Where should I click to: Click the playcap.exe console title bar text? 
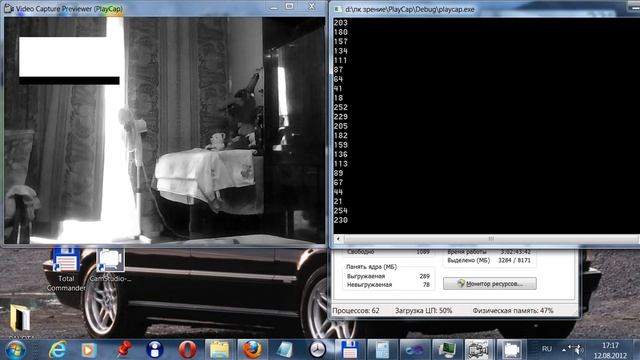410,9
